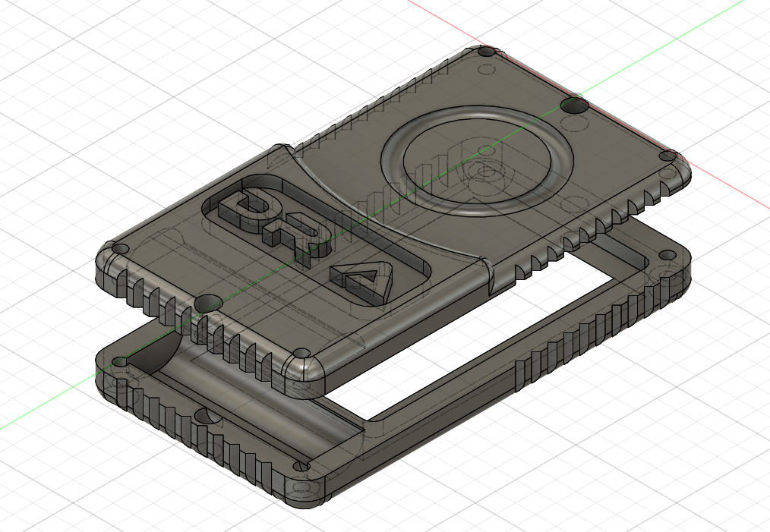
Task: Click the leftmost corner screw hole of cover
Action: tap(118, 249)
